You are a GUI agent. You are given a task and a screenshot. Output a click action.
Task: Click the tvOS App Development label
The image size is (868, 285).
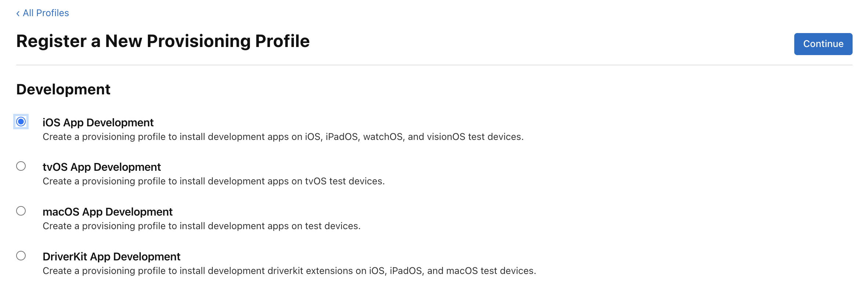pos(102,167)
